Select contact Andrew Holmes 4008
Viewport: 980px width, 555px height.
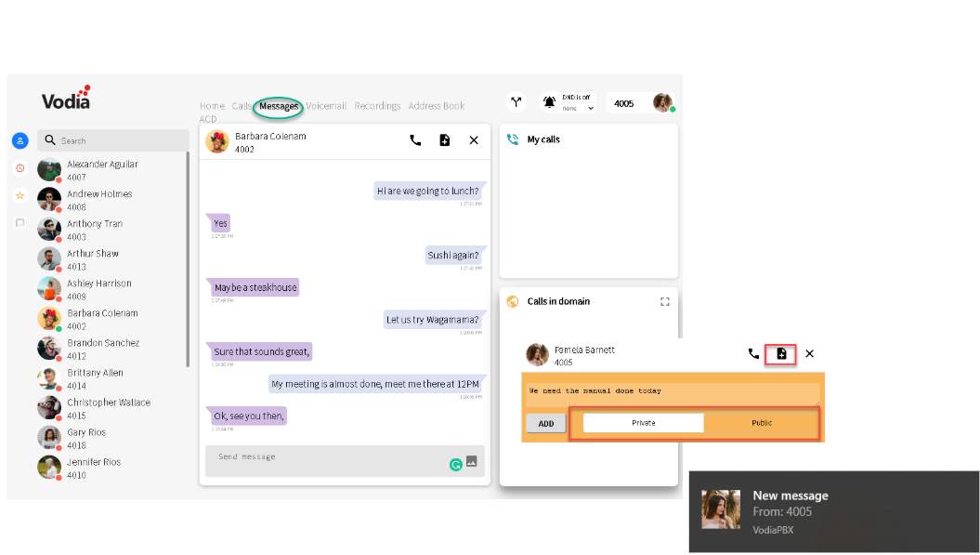pyautogui.click(x=111, y=200)
